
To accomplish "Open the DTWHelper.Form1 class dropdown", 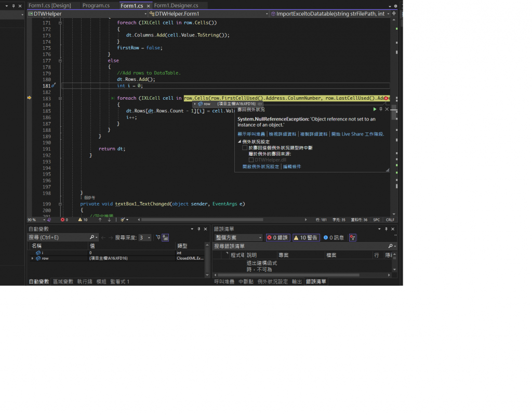I will [x=267, y=14].
